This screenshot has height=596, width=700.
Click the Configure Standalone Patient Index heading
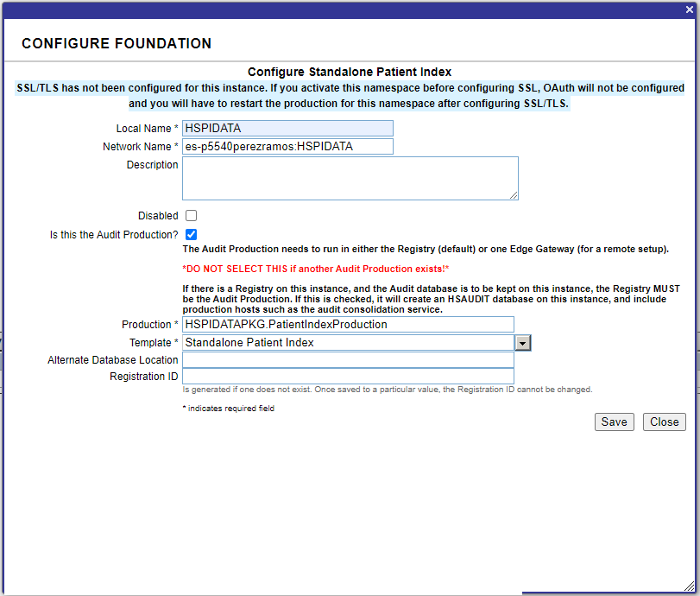[350, 72]
